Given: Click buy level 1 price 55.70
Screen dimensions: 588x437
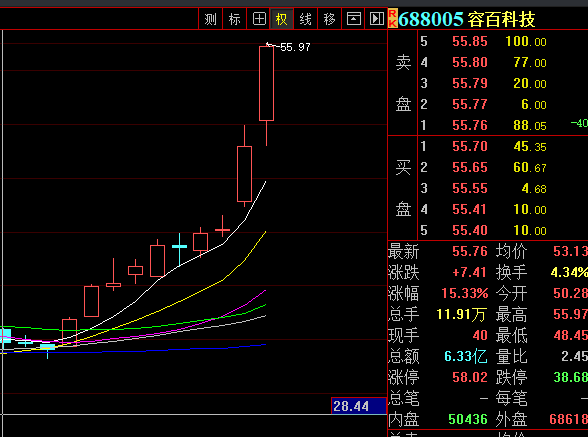Looking at the screenshot, I should pos(470,146).
